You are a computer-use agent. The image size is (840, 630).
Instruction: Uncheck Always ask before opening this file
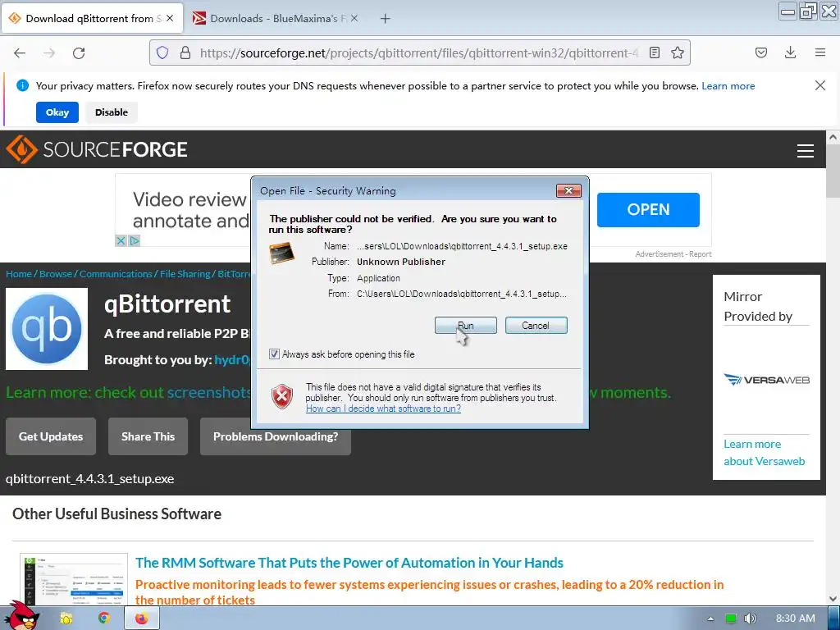pyautogui.click(x=274, y=354)
